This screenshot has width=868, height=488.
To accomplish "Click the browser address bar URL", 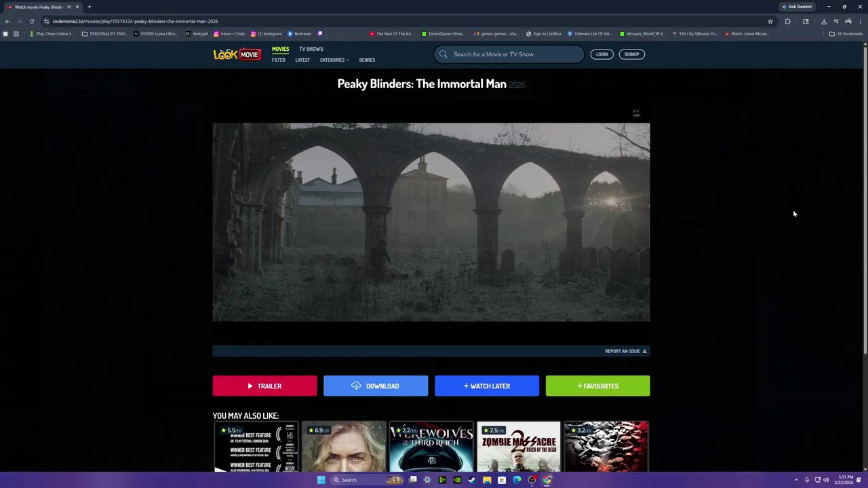I will 136,21.
